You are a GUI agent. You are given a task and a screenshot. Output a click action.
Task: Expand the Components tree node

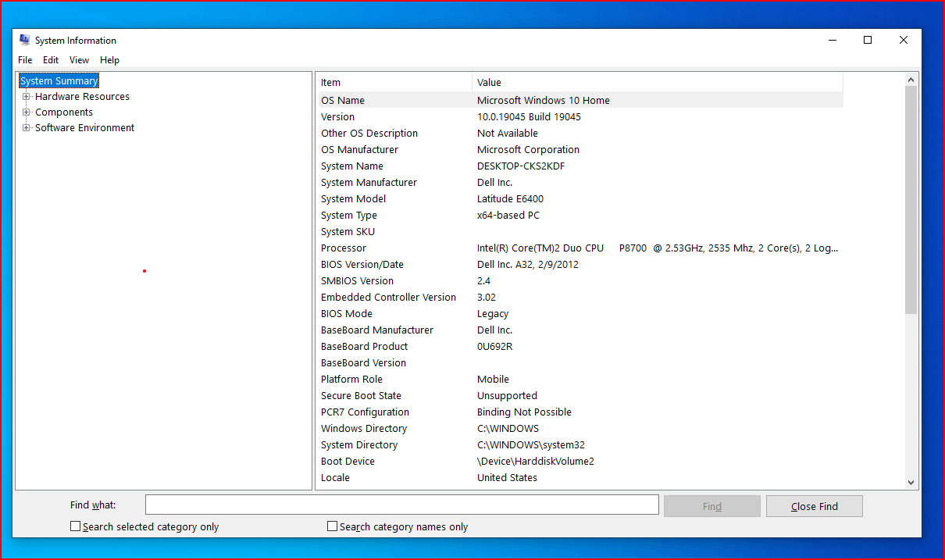pos(27,112)
